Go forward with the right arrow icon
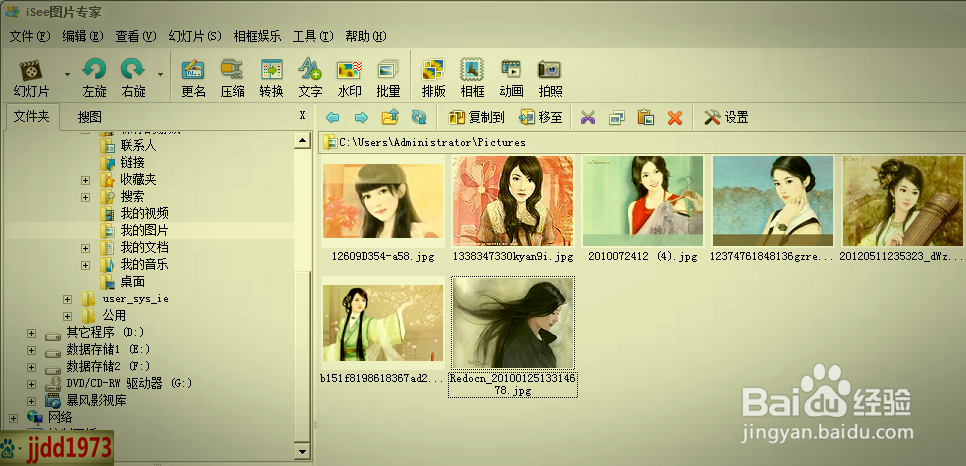Image resolution: width=966 pixels, height=466 pixels. [362, 117]
